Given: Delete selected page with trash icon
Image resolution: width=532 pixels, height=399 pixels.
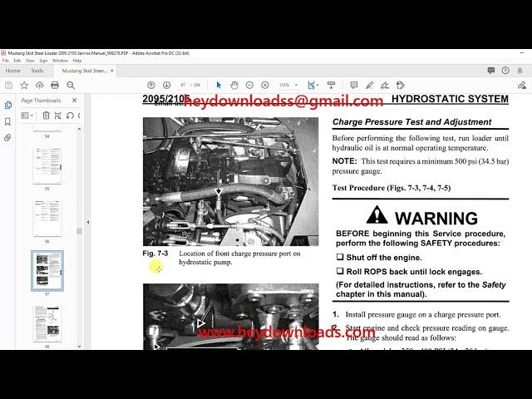Looking at the screenshot, I should (47, 116).
